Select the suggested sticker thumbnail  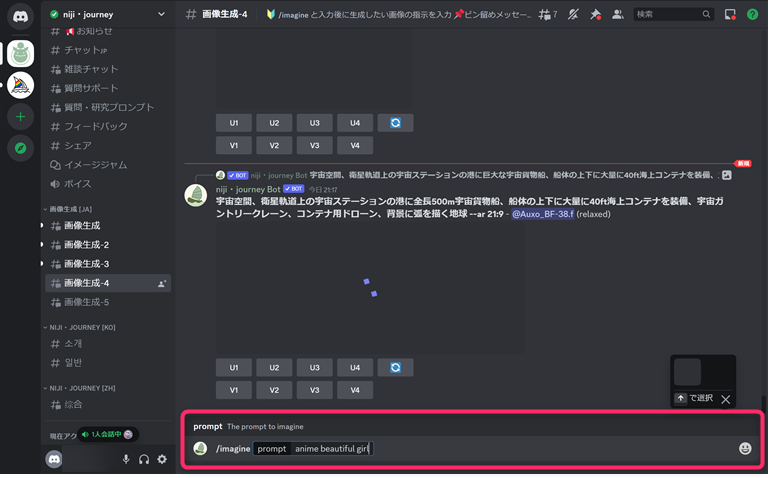[687, 372]
